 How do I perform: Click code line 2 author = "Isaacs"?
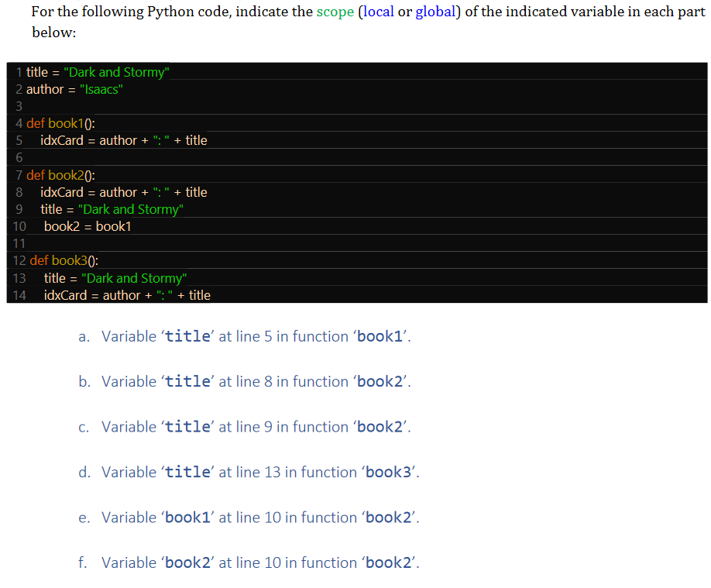(x=74, y=89)
